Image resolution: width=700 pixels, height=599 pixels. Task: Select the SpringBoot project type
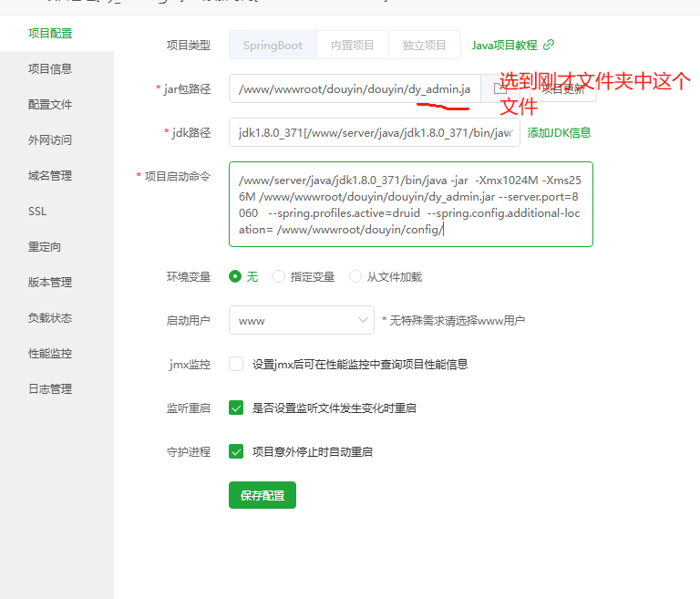pyautogui.click(x=273, y=45)
